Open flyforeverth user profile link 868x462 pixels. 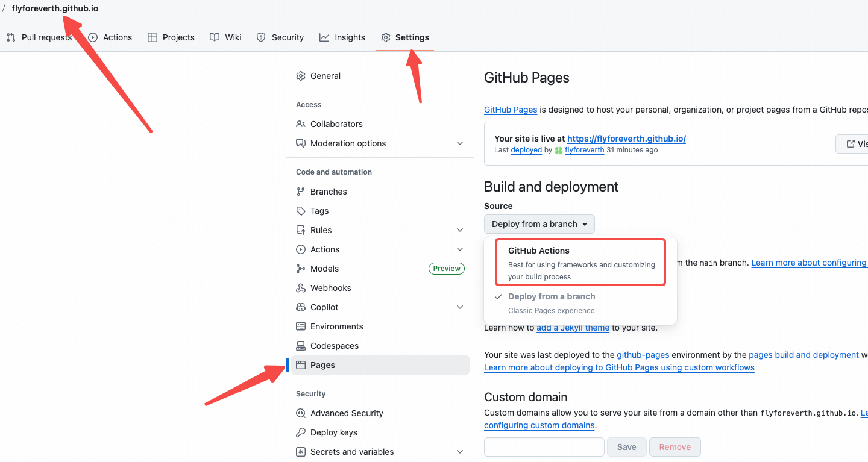click(584, 150)
